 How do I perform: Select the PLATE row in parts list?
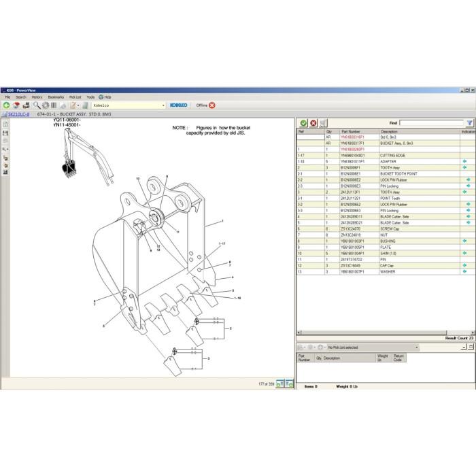pos(386,248)
